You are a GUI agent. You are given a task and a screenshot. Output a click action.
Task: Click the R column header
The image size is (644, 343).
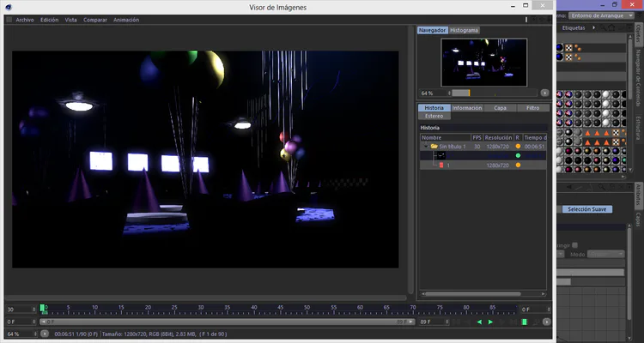point(518,137)
